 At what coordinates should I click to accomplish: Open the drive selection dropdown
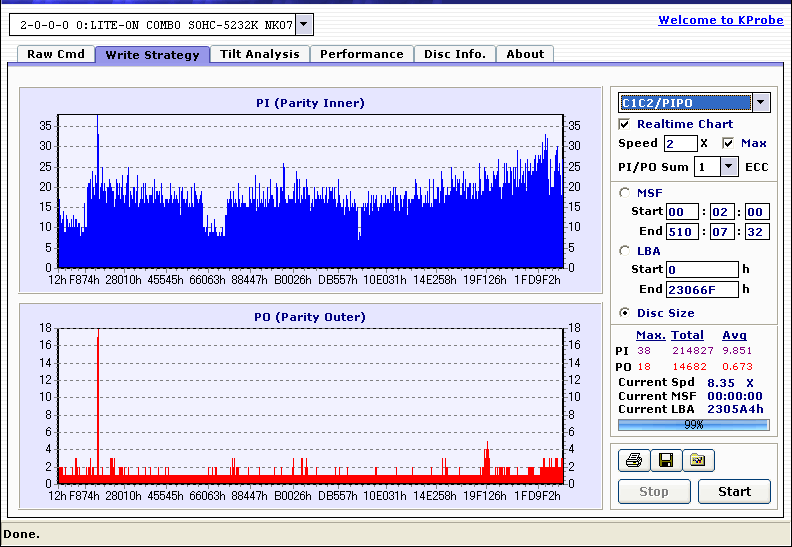[305, 25]
